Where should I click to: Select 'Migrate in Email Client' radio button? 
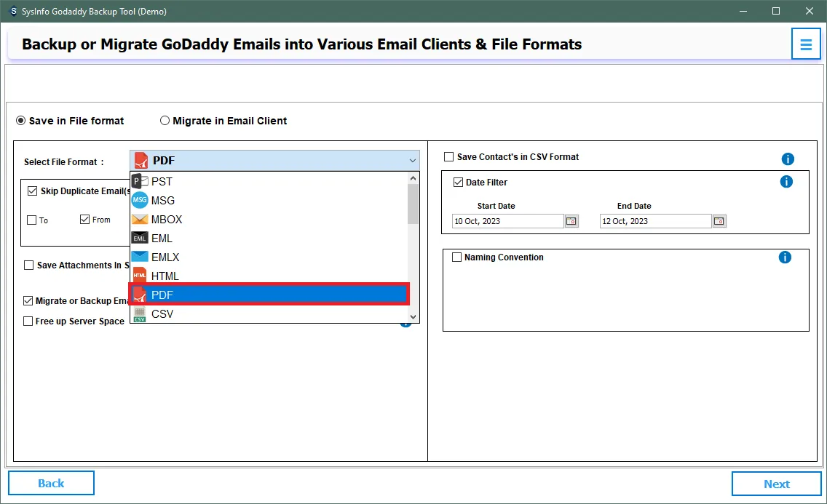[x=165, y=121]
